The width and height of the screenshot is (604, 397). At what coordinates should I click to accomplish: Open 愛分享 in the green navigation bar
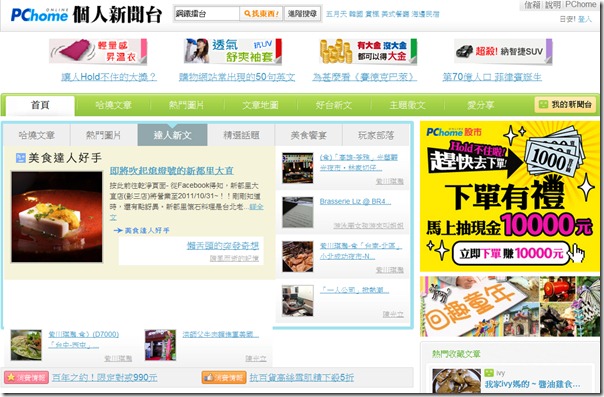[x=480, y=105]
